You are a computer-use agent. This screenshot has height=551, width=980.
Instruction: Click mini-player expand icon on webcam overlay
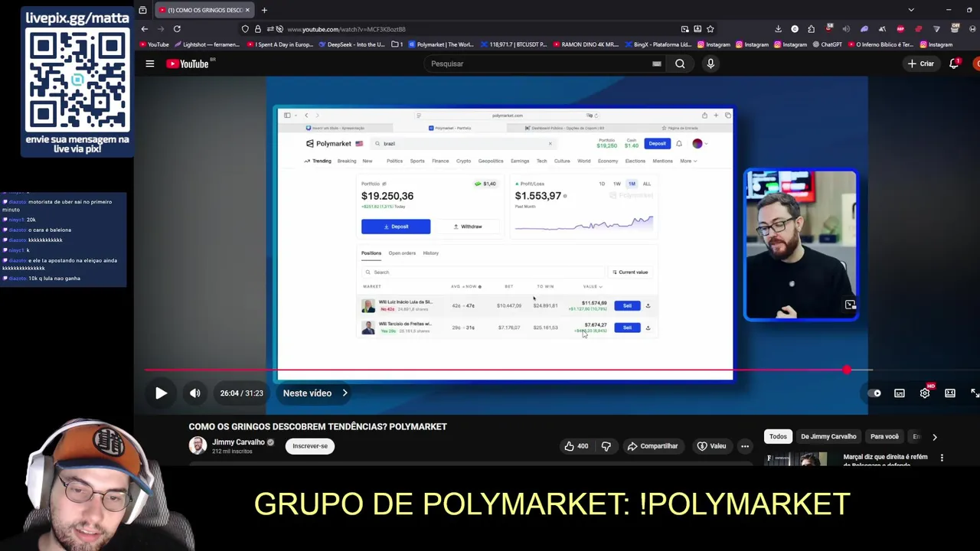point(850,305)
